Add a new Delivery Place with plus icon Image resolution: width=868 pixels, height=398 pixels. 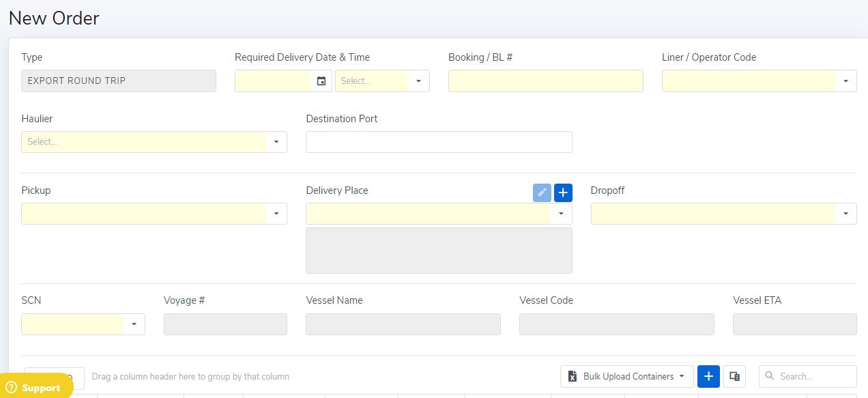563,193
